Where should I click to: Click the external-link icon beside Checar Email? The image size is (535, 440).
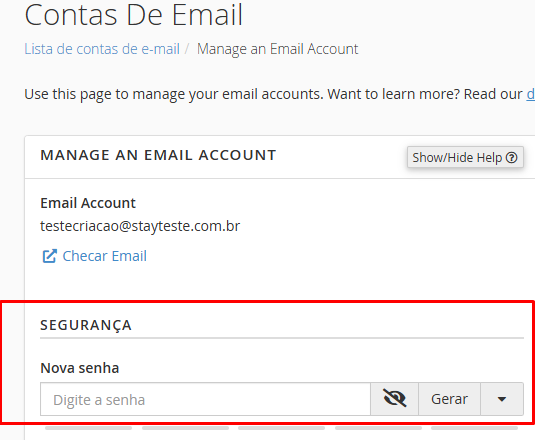49,256
